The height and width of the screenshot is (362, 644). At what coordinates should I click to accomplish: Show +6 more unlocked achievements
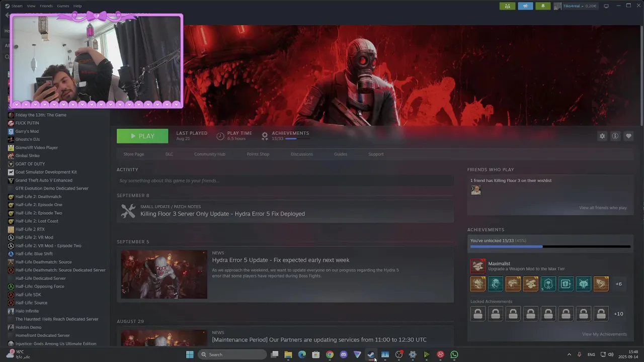[x=618, y=284]
